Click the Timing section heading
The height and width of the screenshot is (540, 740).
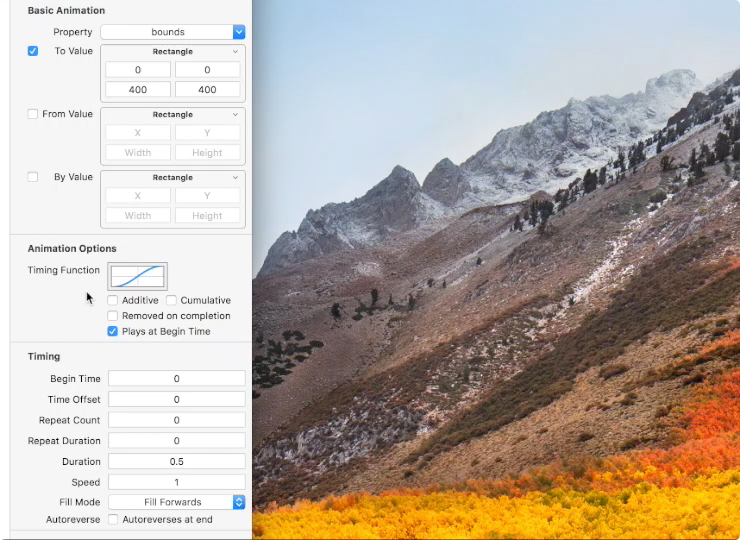44,356
